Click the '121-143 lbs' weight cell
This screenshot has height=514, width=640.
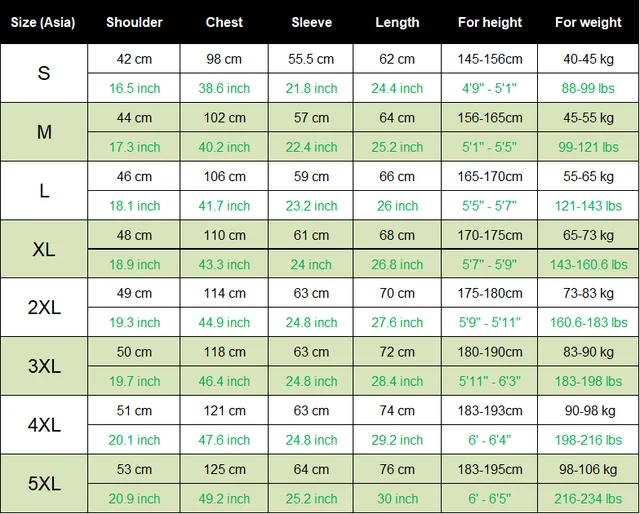(x=588, y=206)
